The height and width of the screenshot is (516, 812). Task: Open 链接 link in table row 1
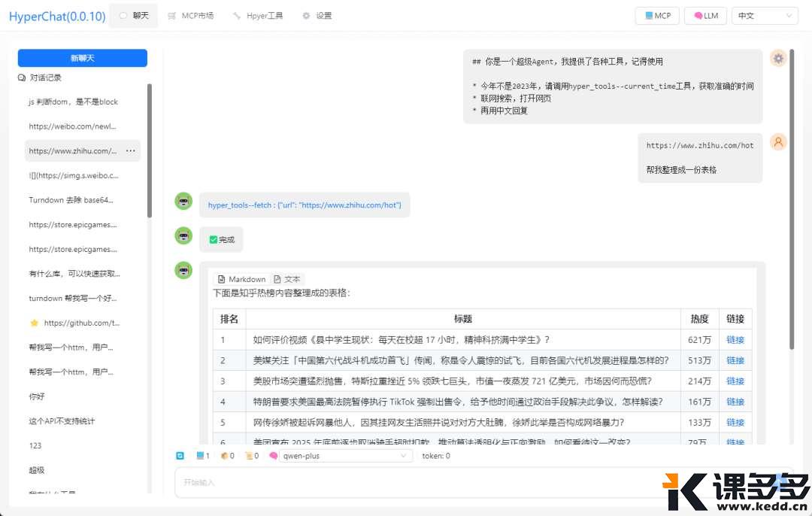coord(735,340)
